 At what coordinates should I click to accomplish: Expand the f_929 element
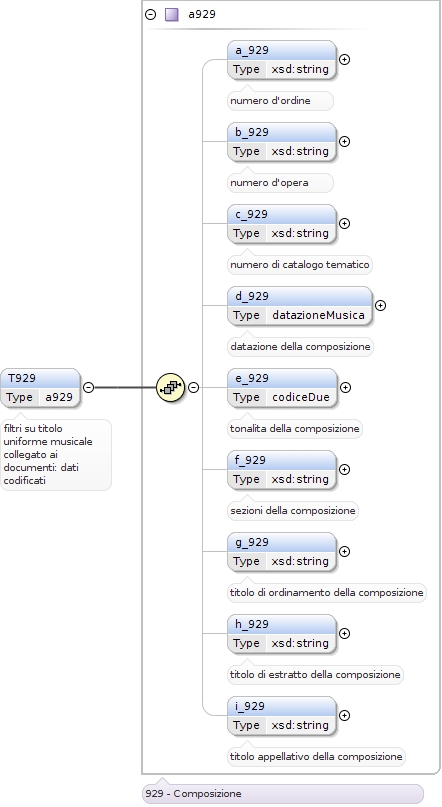(x=345, y=469)
